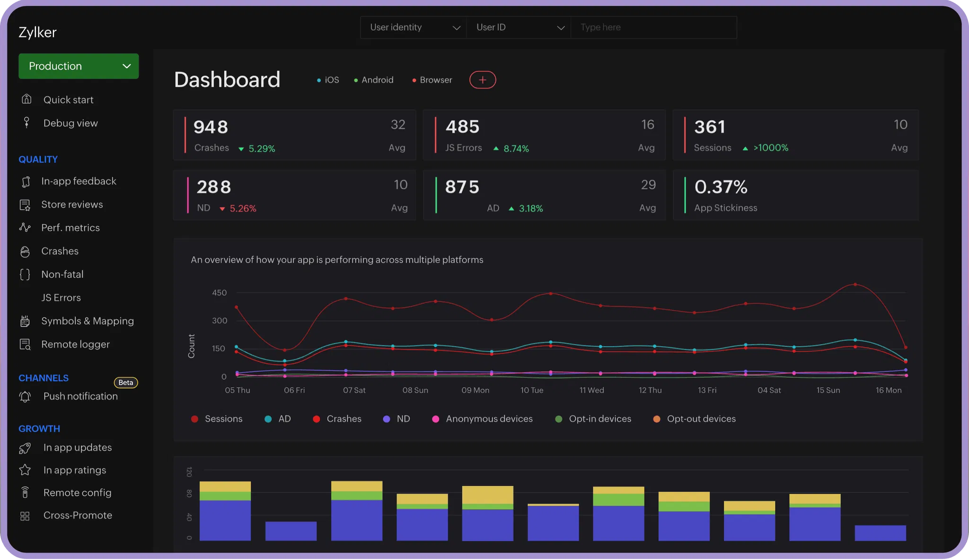Click the Cross-Promote grid icon

point(25,516)
